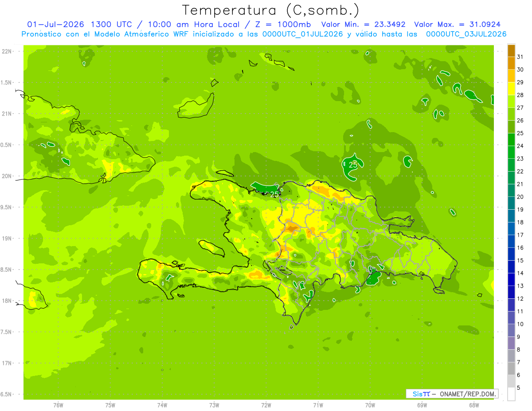Click the '28' color scale label

(520, 95)
